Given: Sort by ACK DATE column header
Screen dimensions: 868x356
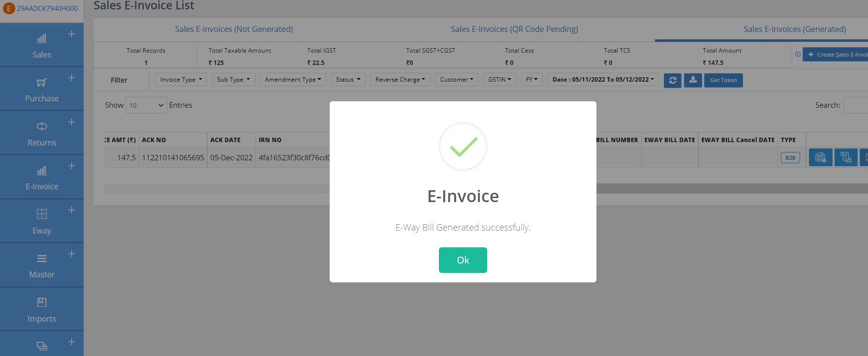Looking at the screenshot, I should coord(231,140).
